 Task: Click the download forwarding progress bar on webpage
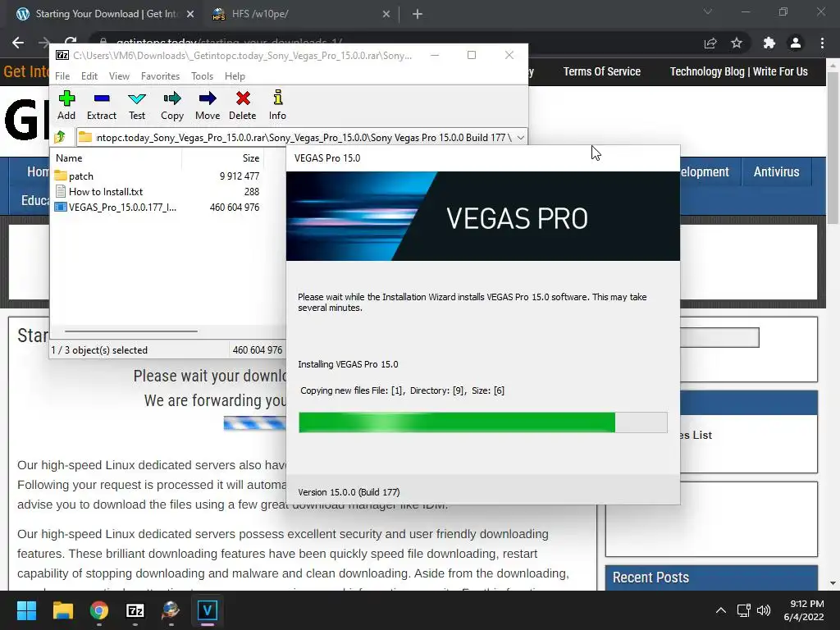(x=255, y=423)
